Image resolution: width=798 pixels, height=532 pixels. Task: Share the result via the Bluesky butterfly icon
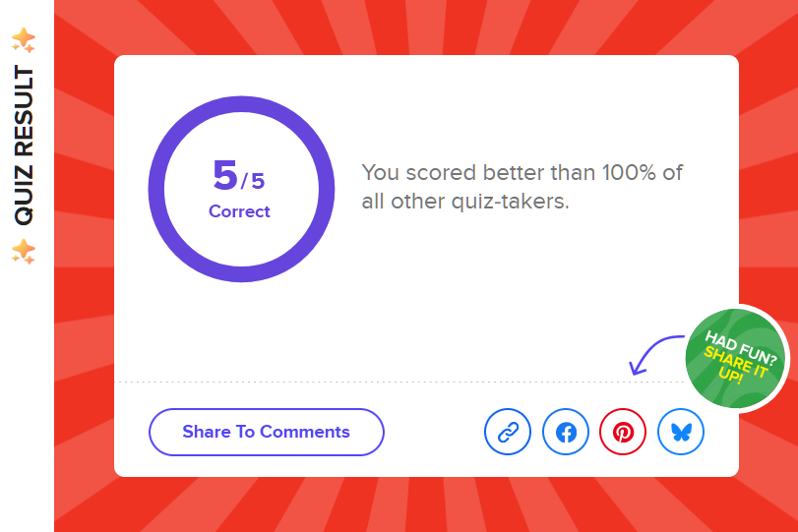coord(681,432)
